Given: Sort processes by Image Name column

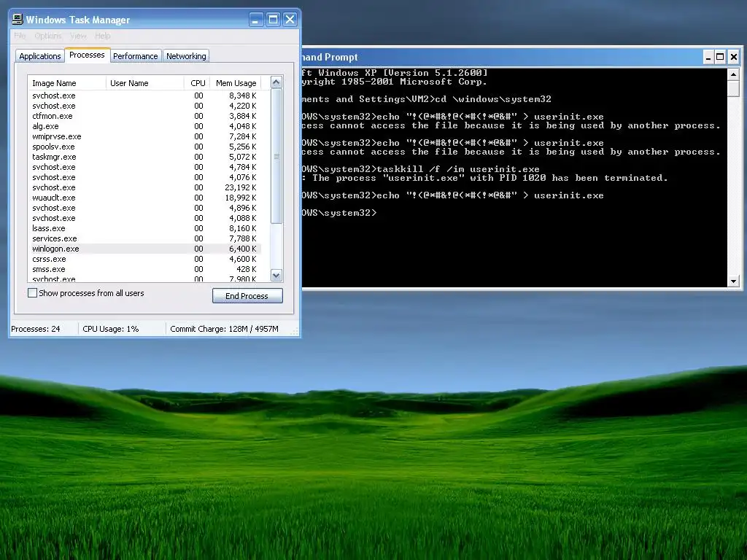Looking at the screenshot, I should point(66,83).
